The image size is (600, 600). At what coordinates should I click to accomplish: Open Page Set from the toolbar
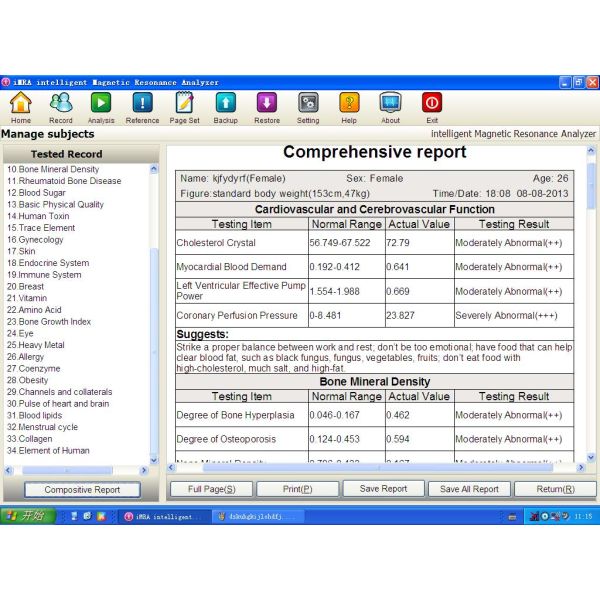pyautogui.click(x=184, y=103)
